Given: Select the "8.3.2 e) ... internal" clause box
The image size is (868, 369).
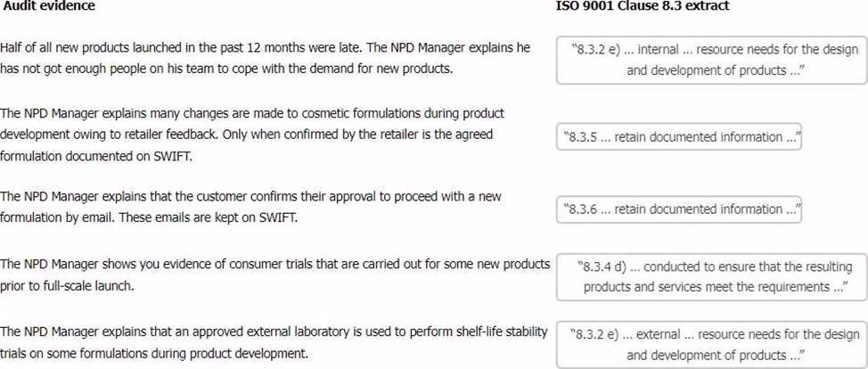Looking at the screenshot, I should [x=709, y=60].
